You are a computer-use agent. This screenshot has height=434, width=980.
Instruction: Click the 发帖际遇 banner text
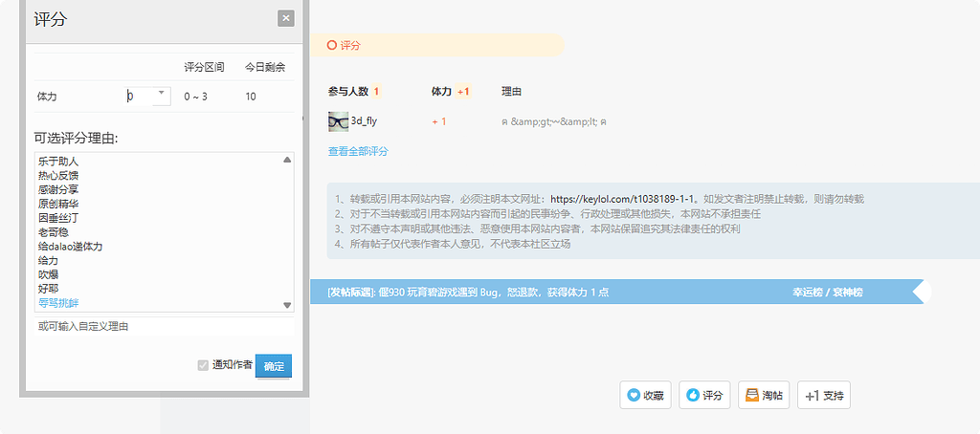pos(467,293)
